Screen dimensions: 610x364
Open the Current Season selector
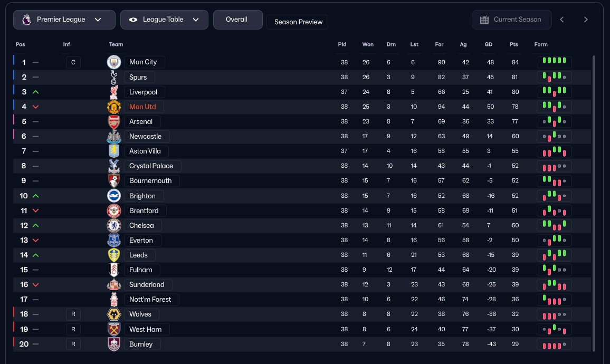(x=511, y=20)
